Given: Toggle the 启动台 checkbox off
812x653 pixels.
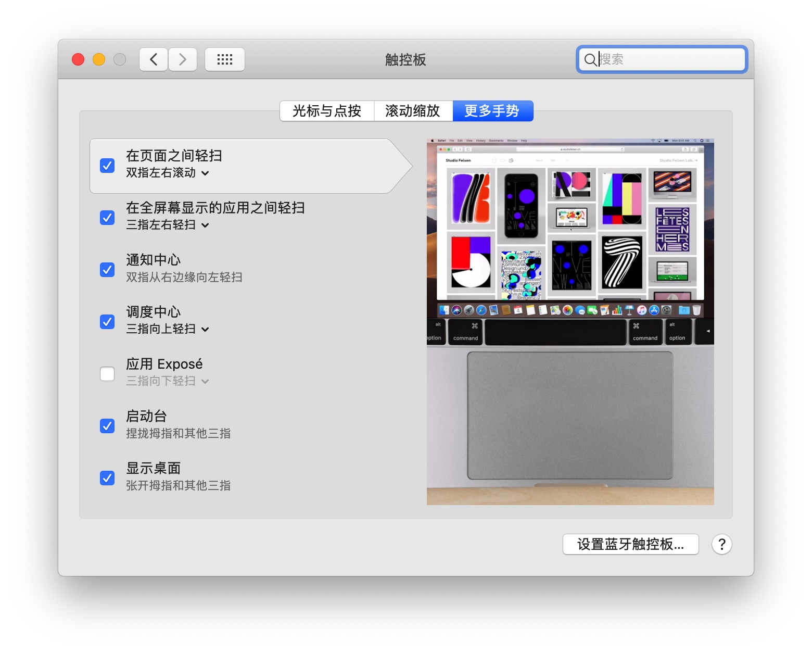Looking at the screenshot, I should tap(107, 426).
